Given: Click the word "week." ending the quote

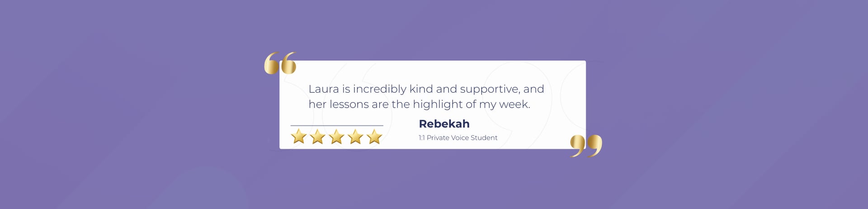Looking at the screenshot, I should (514, 104).
